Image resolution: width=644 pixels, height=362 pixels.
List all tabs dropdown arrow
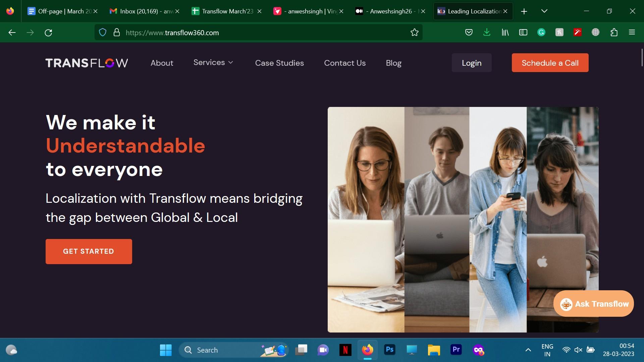pos(544,11)
